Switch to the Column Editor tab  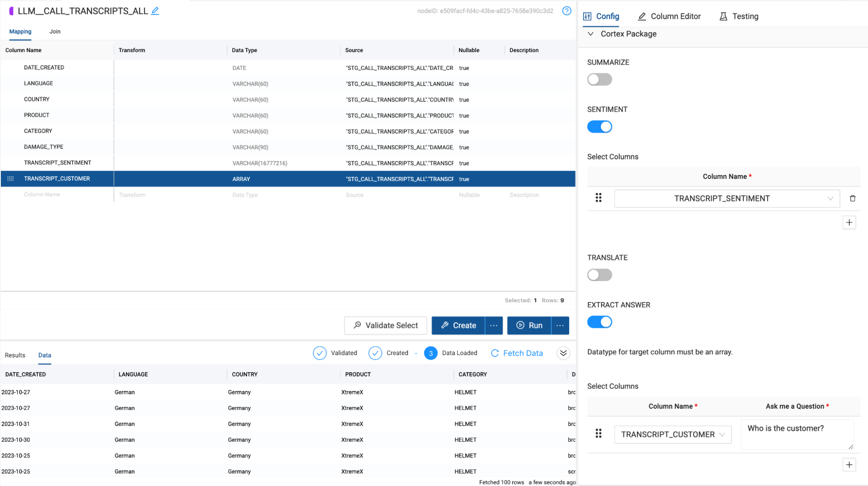coord(669,16)
